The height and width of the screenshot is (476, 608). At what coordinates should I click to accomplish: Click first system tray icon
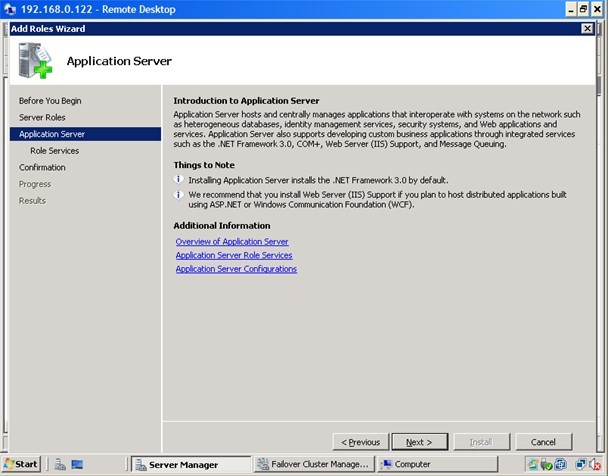point(534,464)
